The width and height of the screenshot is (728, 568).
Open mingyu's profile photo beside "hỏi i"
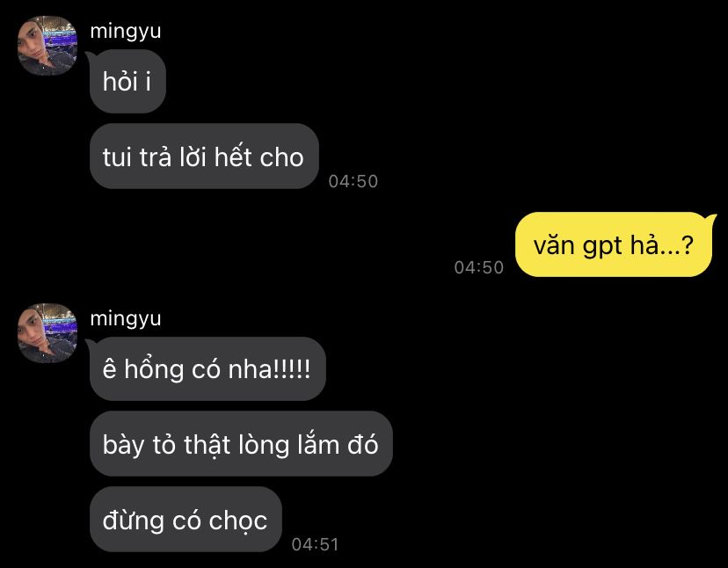coord(47,46)
